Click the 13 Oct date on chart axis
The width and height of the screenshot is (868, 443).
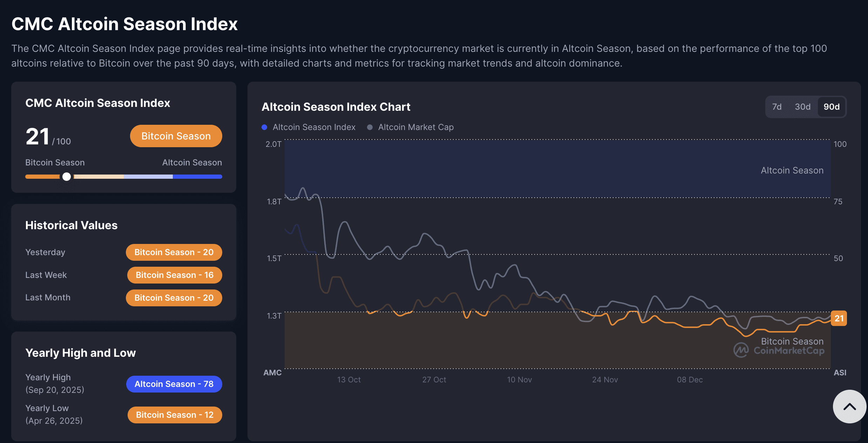tap(349, 380)
